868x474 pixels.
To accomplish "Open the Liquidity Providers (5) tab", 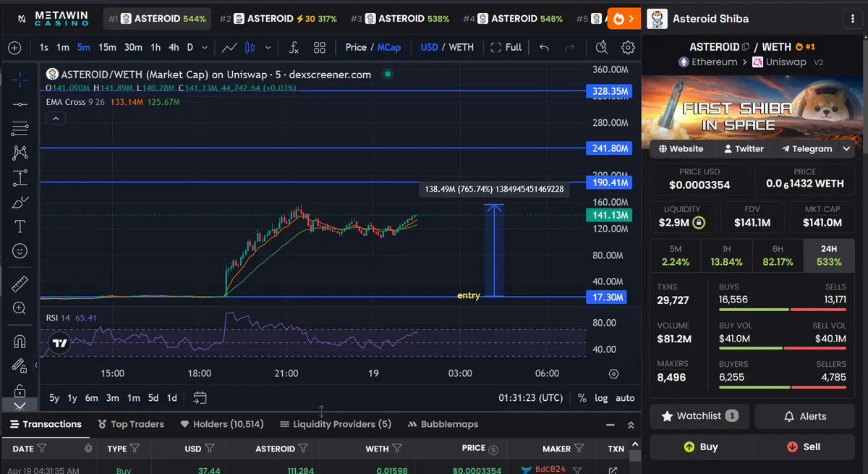I will pos(336,424).
